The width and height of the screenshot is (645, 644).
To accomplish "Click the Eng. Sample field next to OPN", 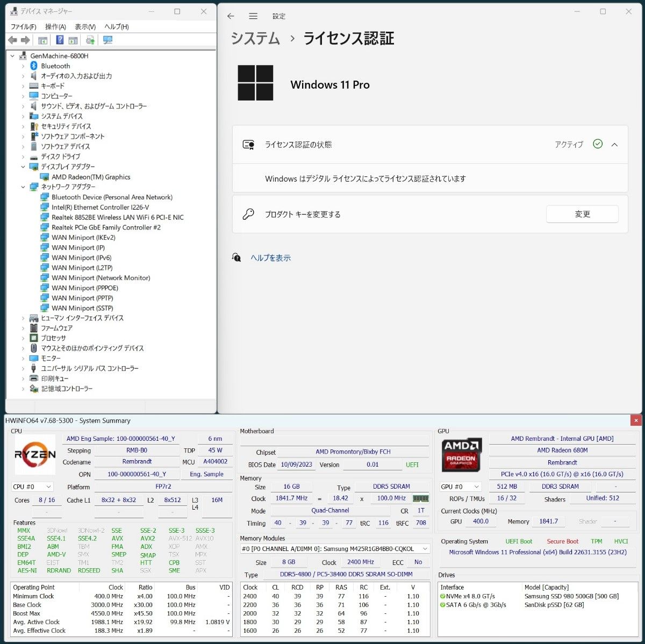I will click(x=206, y=474).
